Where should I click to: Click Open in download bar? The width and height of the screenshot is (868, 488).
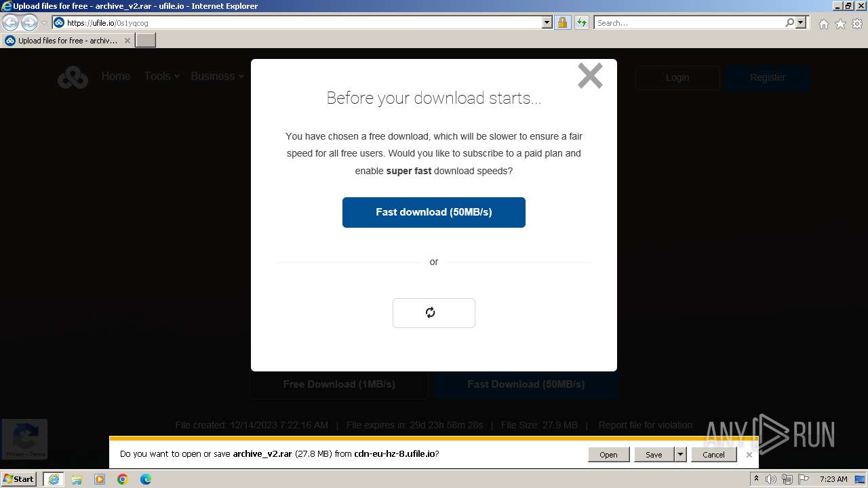[608, 455]
